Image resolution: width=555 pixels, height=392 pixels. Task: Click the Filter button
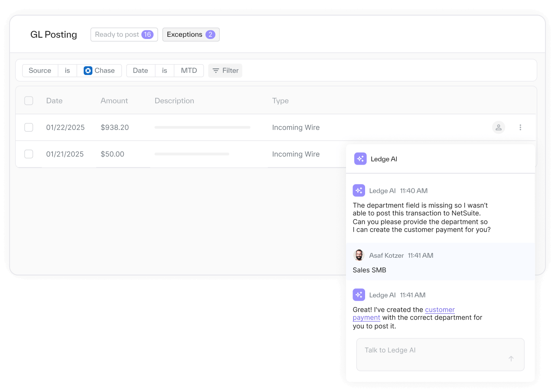[x=225, y=71]
